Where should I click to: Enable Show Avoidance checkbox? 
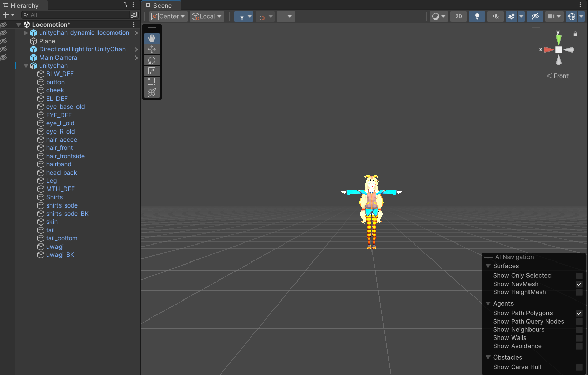tap(579, 346)
